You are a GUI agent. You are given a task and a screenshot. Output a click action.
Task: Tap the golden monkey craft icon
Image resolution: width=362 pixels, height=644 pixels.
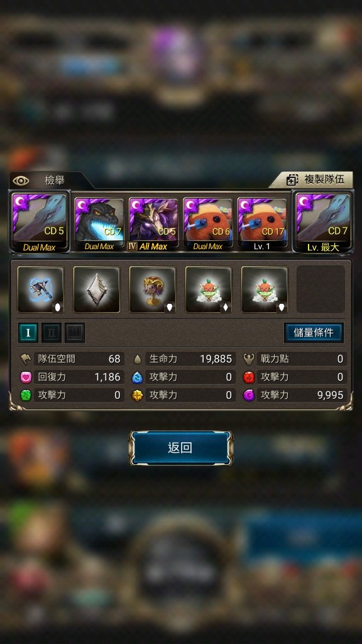click(152, 289)
